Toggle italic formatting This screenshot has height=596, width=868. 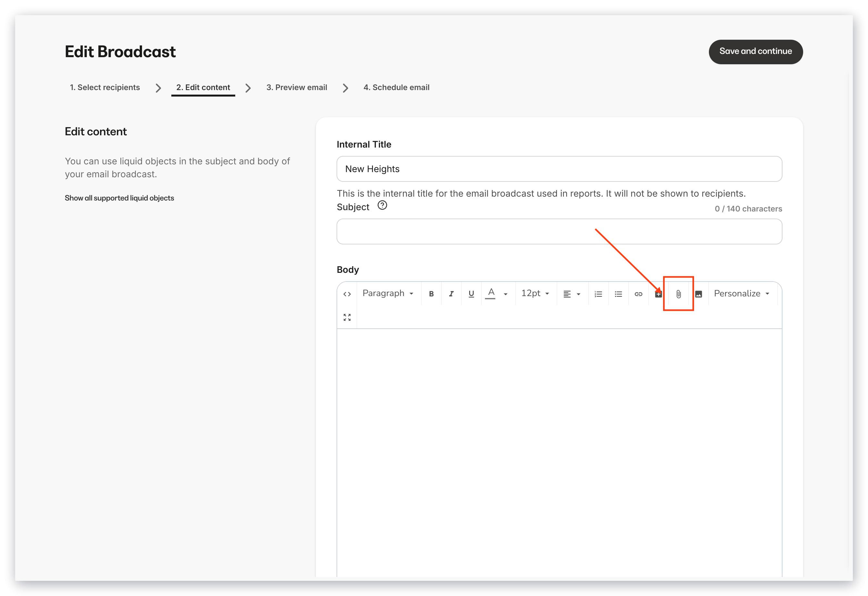[451, 294]
